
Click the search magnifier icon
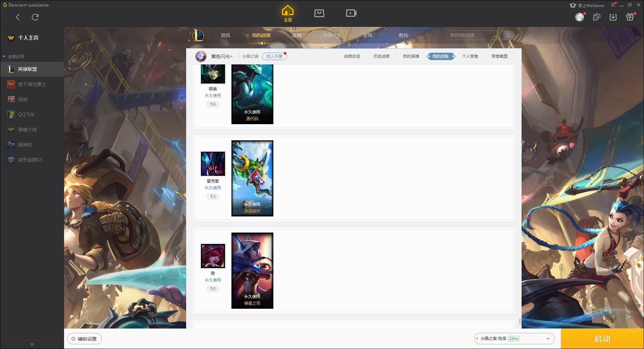pos(508,35)
